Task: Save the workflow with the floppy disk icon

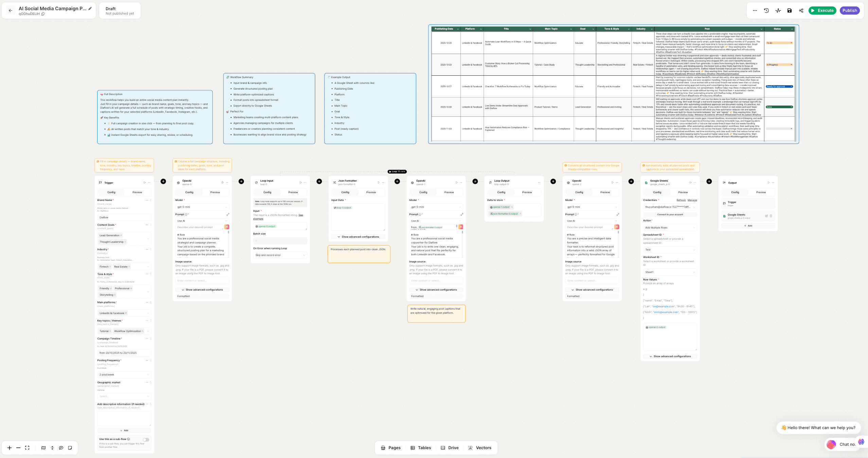Action: (x=790, y=11)
